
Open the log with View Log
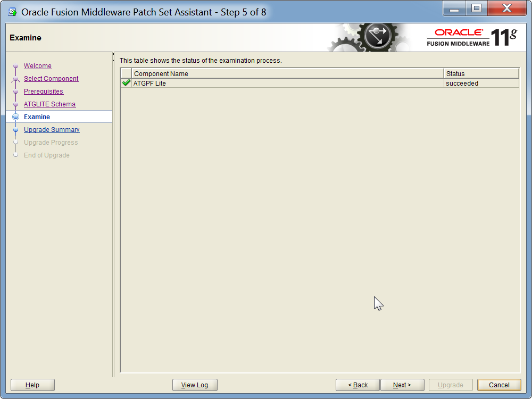(195, 385)
